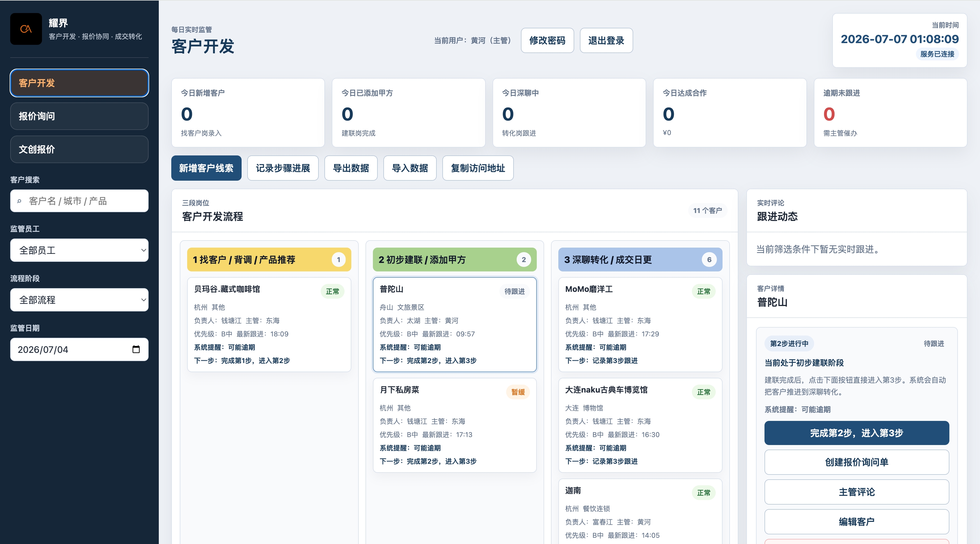Viewport: 980px width, 544px height.
Task: Click 完成第2步，进入第3步 button
Action: click(856, 433)
